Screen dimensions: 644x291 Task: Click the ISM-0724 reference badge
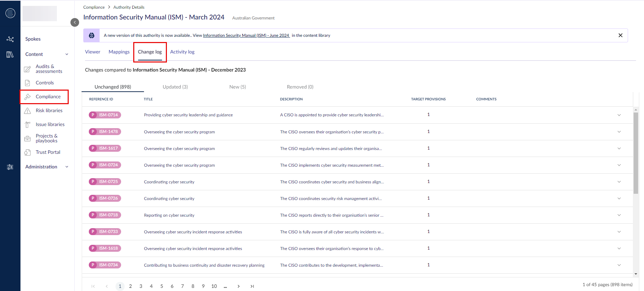pos(105,165)
